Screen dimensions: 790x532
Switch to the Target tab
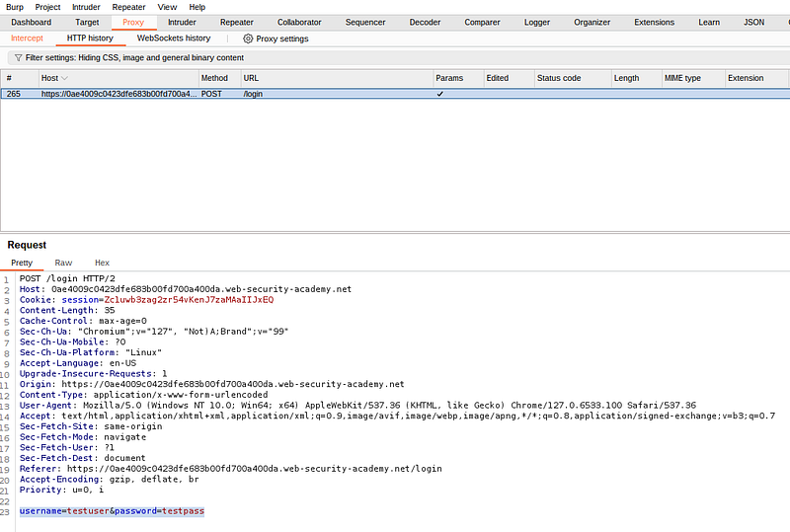(x=87, y=22)
